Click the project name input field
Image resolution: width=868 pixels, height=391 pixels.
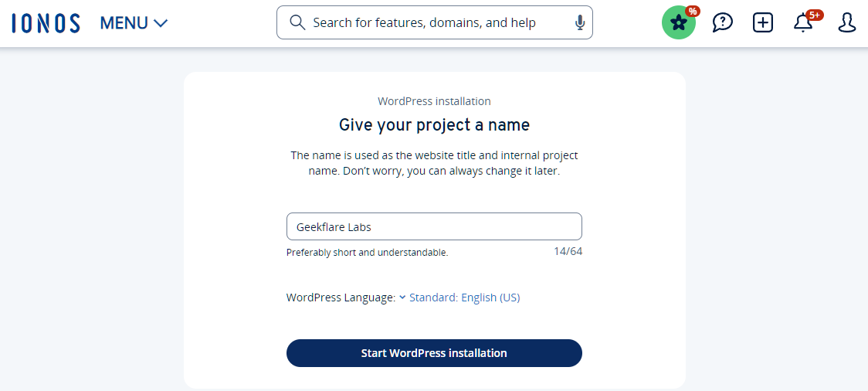[434, 226]
